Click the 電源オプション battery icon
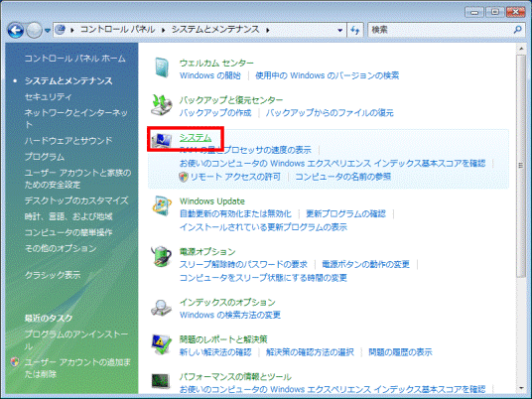 click(x=162, y=256)
